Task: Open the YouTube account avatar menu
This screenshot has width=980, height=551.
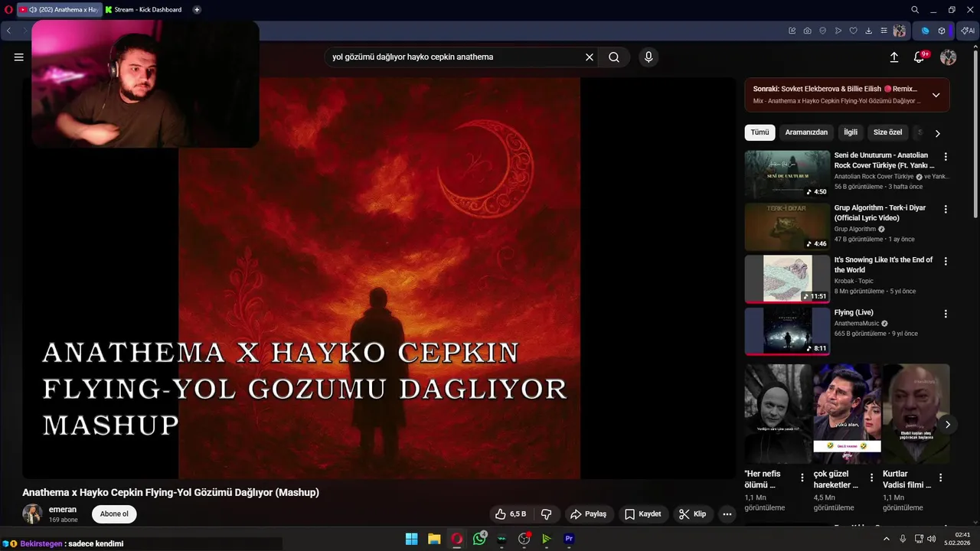Action: [948, 57]
